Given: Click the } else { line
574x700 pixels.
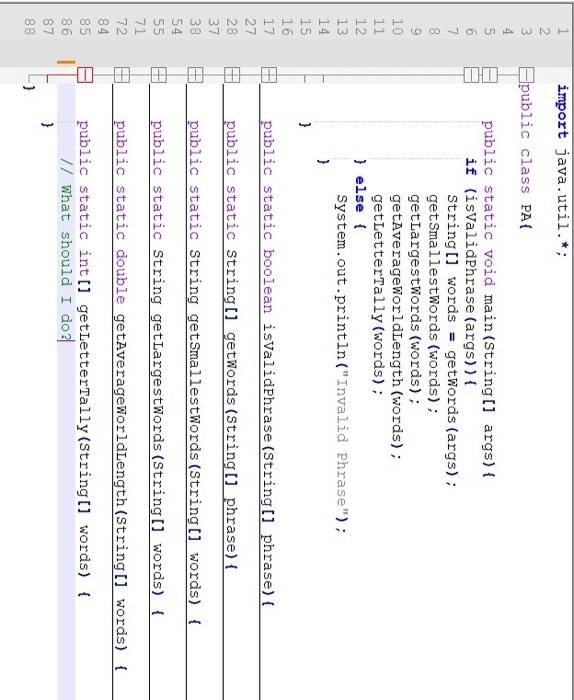Looking at the screenshot, I should (360, 195).
